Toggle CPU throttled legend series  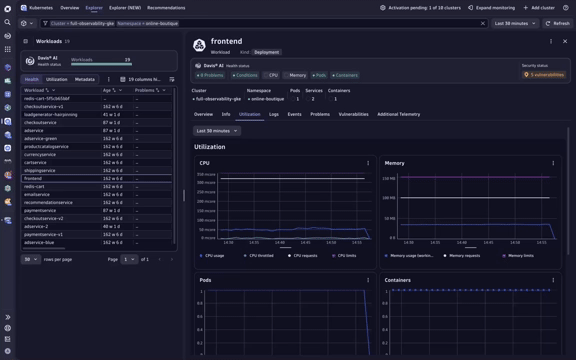[259, 256]
